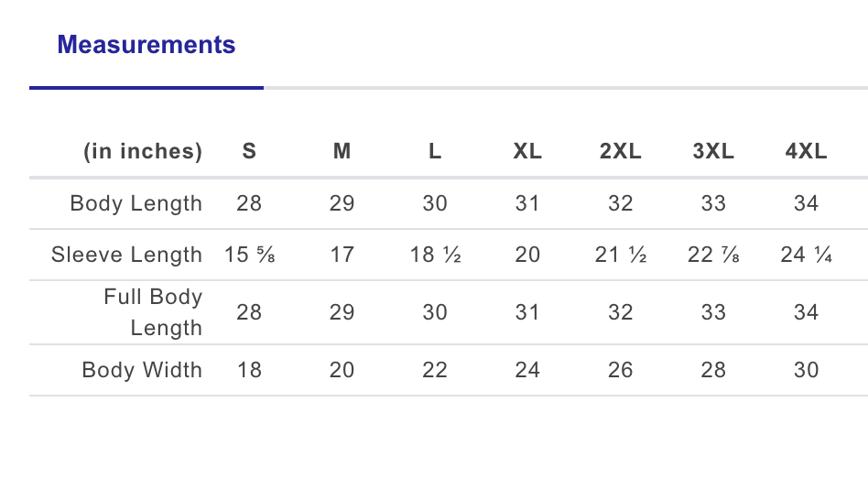The height and width of the screenshot is (478, 868).
Task: Click the Sleeve Length value 15 ⅝
Action: (250, 255)
